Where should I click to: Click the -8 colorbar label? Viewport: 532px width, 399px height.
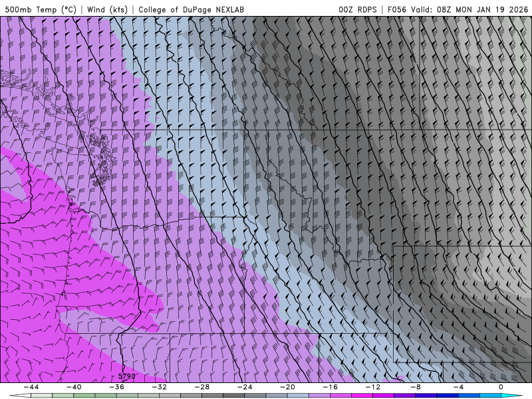coord(416,387)
